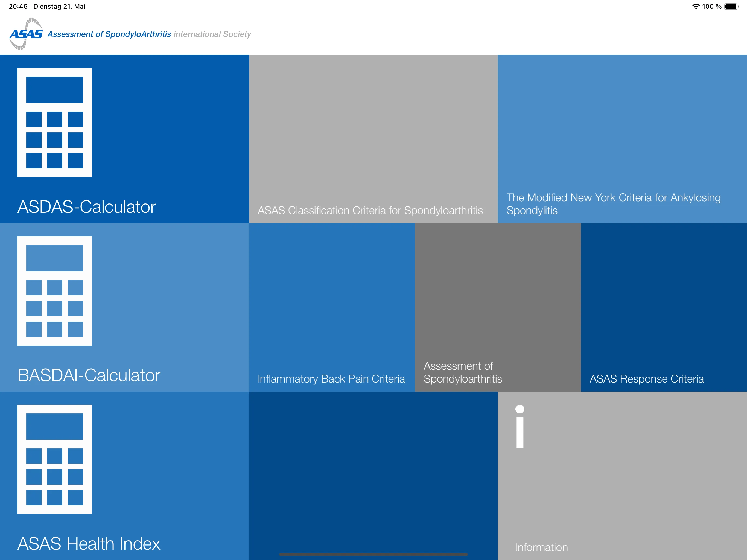
Task: Click 'Assessment of SpondyloArthritis international Society' header text
Action: tap(149, 34)
